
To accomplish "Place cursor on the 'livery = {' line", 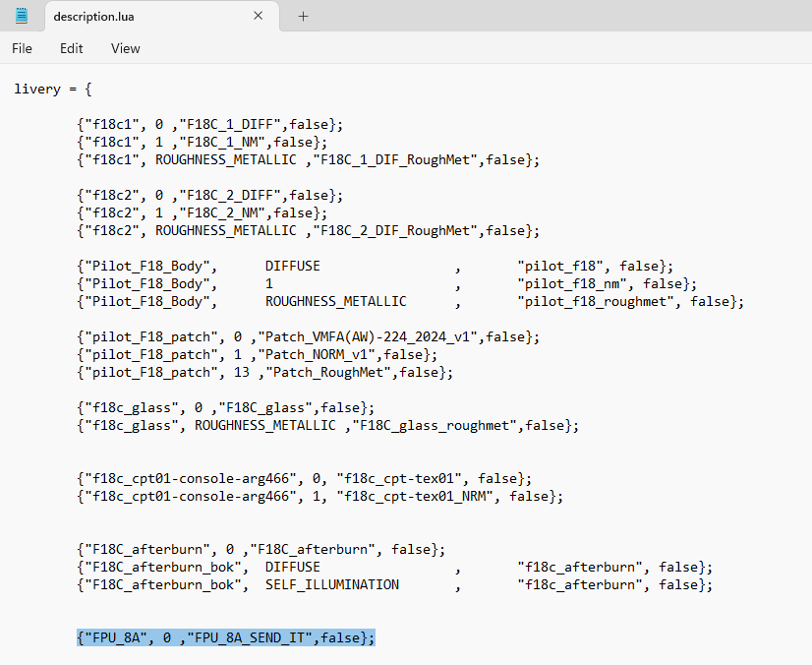I will [53, 89].
